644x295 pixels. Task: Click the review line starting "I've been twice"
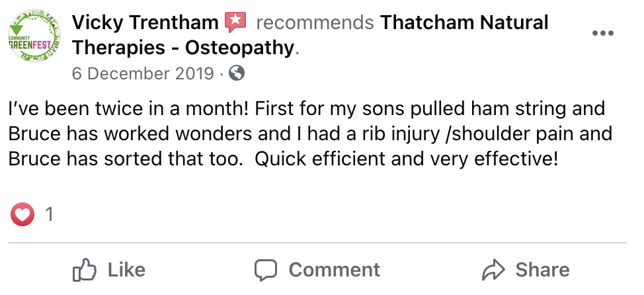(x=307, y=108)
